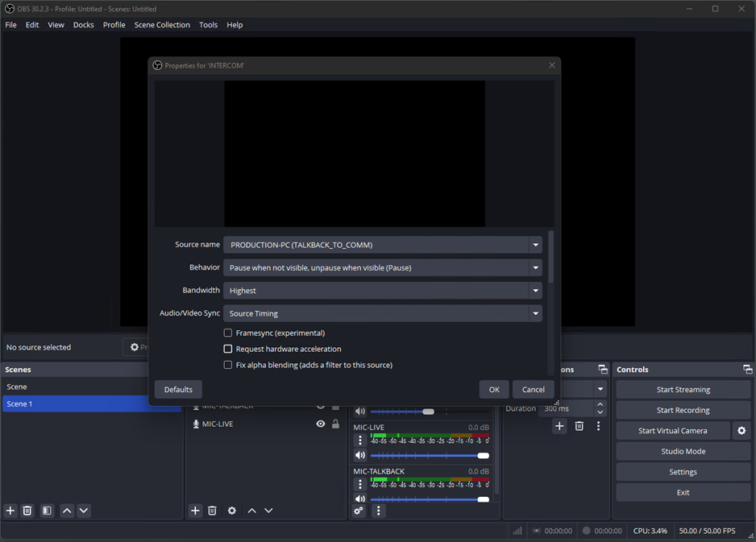
Task: Mute the MIC-LIVE speaker icon
Action: 360,455
